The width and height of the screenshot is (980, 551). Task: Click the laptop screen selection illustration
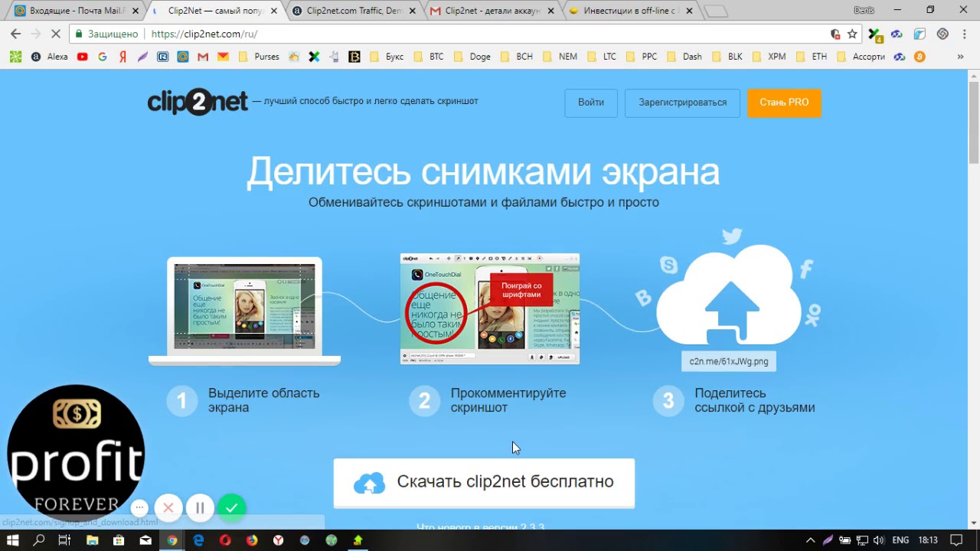pos(244,311)
